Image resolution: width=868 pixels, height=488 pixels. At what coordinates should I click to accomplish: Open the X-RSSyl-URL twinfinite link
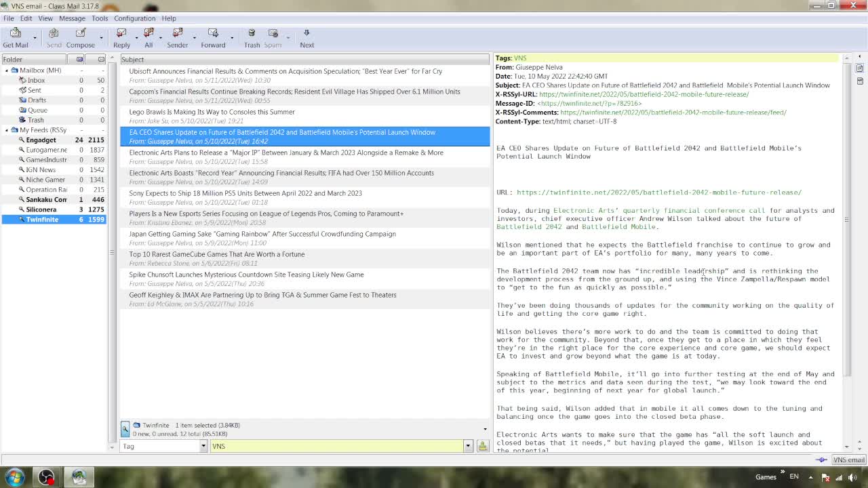(644, 94)
